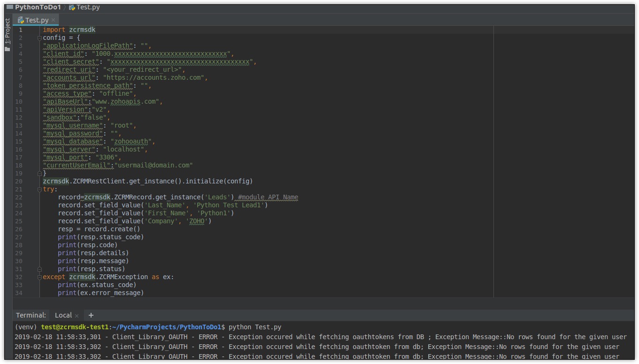639x364 pixels.
Task: Click line number 26 in the gutter
Action: pyautogui.click(x=18, y=229)
